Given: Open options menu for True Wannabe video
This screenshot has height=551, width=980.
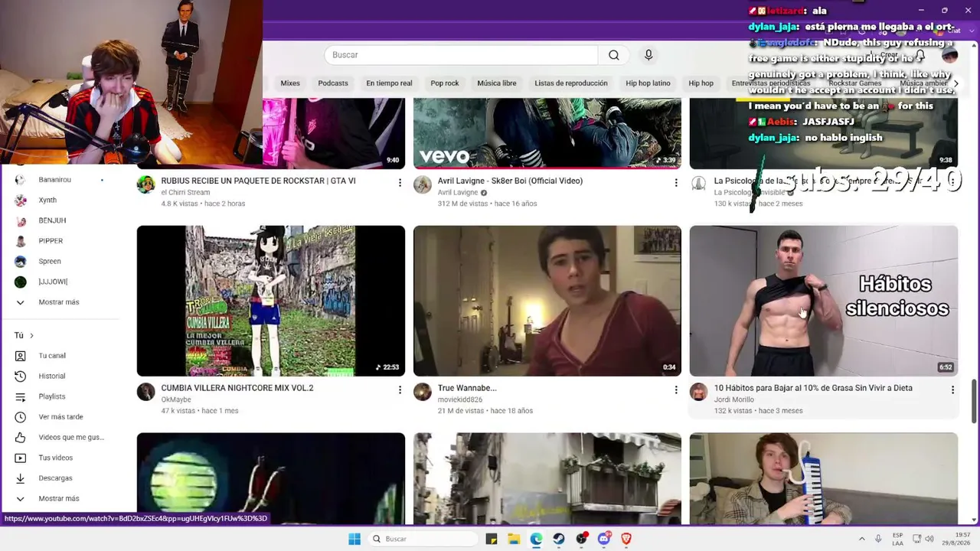Looking at the screenshot, I should [676, 390].
